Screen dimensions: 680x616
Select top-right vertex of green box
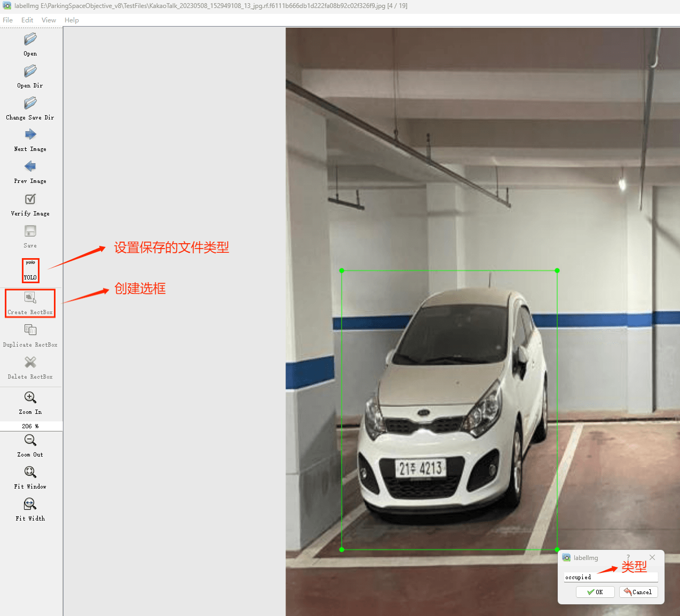(557, 270)
